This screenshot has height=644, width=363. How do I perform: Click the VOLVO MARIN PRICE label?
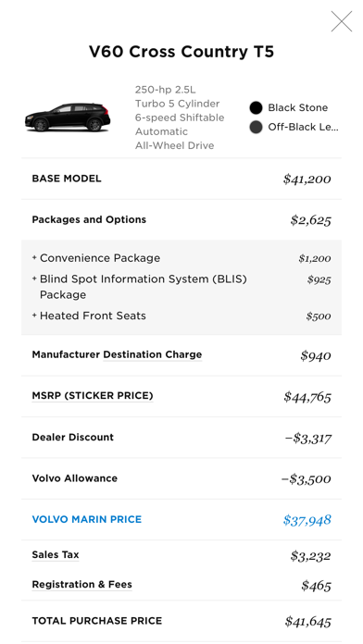pyautogui.click(x=87, y=520)
